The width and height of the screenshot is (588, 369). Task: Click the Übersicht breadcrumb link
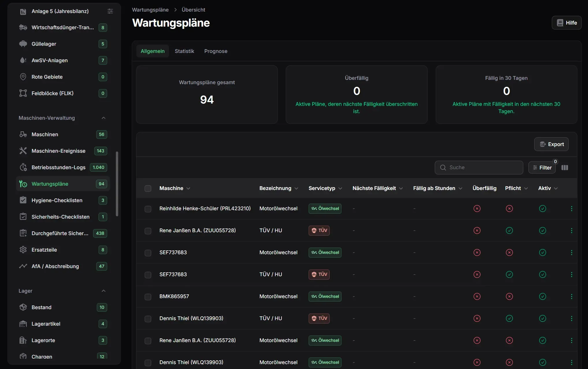(x=193, y=10)
